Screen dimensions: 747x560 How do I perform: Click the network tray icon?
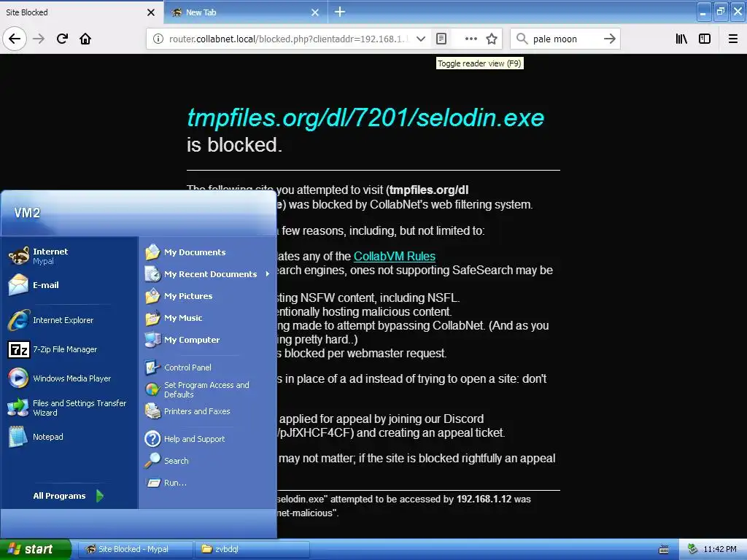point(692,549)
